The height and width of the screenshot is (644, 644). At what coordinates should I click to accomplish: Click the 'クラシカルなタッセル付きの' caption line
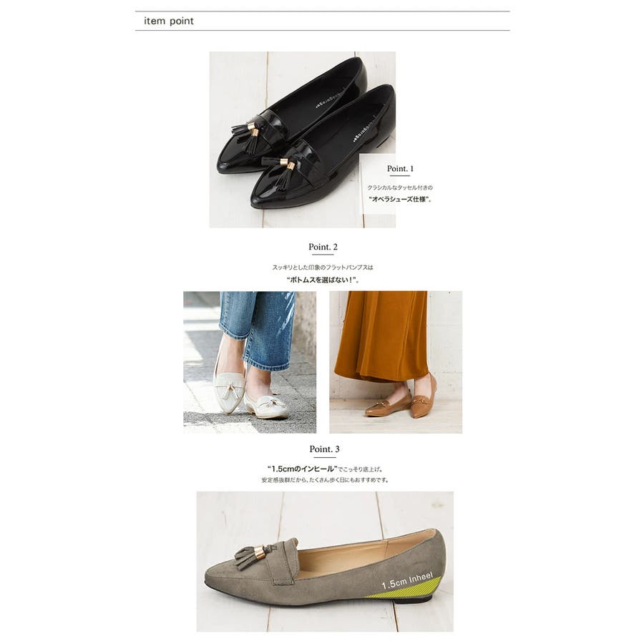coord(399,187)
